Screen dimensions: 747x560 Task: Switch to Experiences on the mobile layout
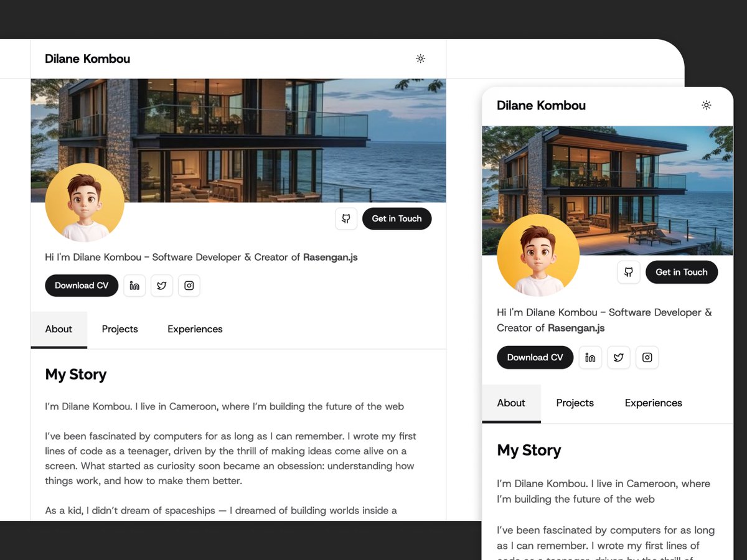point(653,403)
